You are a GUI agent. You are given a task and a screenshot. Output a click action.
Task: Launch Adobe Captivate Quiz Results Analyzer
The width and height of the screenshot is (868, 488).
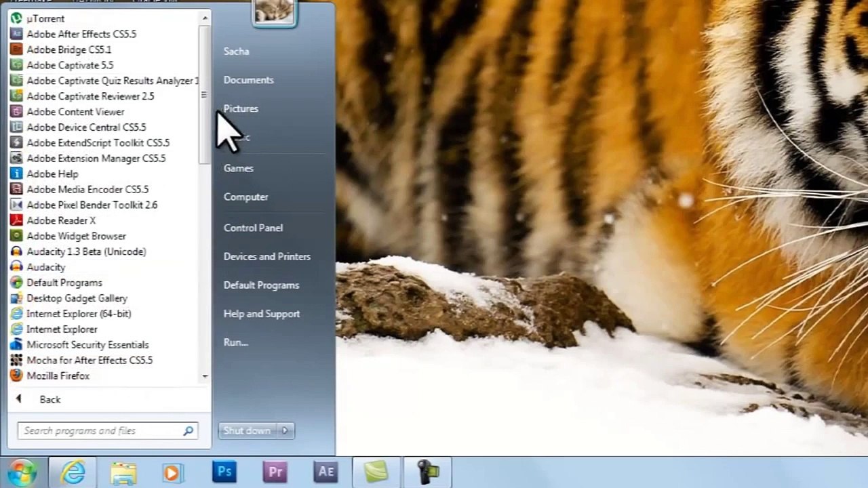click(104, 81)
